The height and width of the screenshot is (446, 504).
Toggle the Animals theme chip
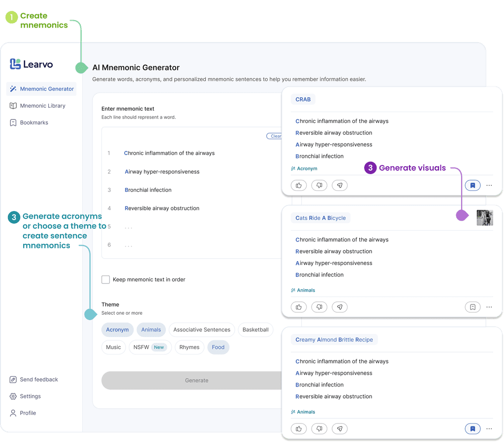(151, 330)
